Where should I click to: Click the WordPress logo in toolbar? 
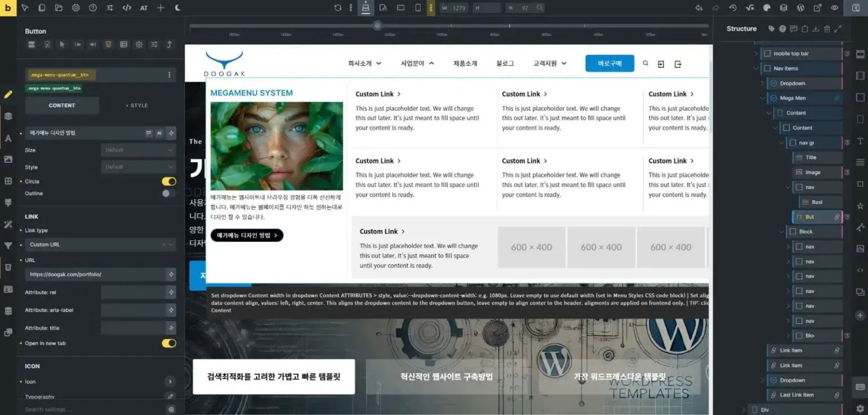(800, 8)
